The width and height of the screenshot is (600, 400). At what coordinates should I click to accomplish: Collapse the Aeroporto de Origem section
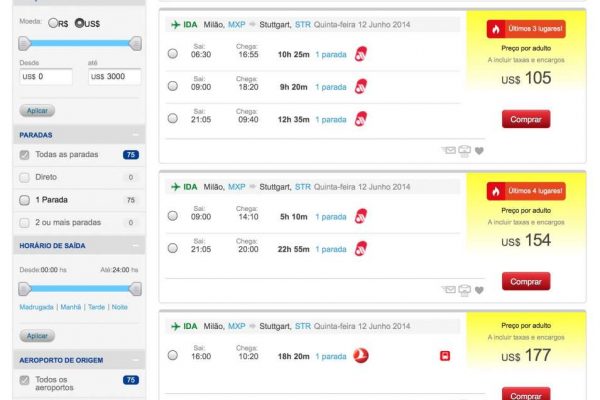pyautogui.click(x=136, y=359)
